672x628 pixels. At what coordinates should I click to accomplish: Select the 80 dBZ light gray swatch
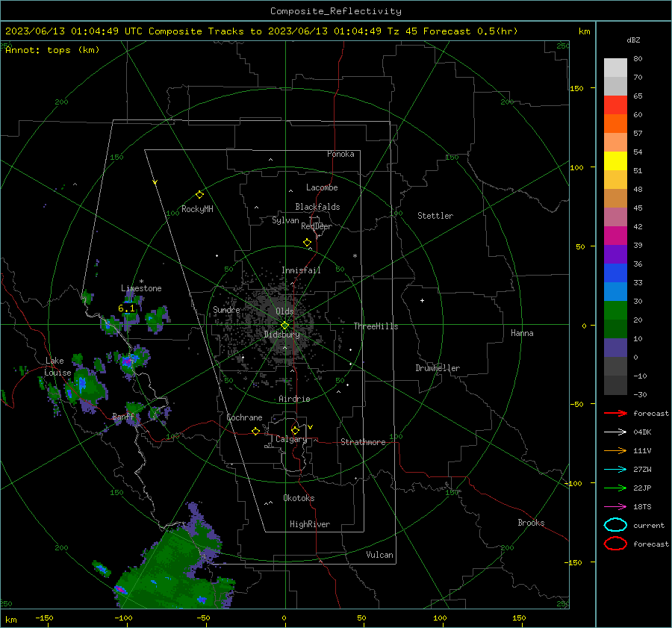coord(615,67)
